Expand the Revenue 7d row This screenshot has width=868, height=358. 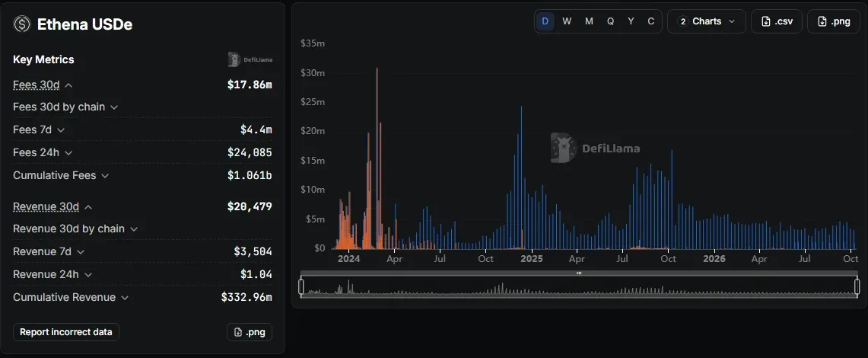81,251
